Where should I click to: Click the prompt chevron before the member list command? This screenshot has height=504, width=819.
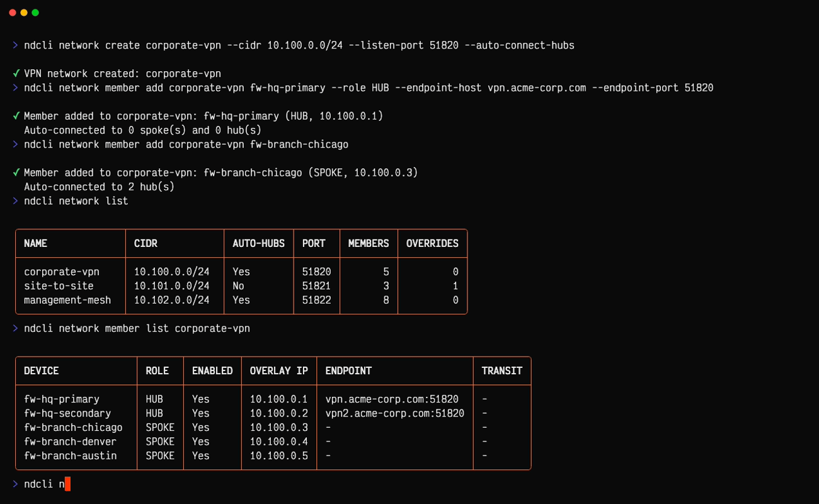coord(16,328)
